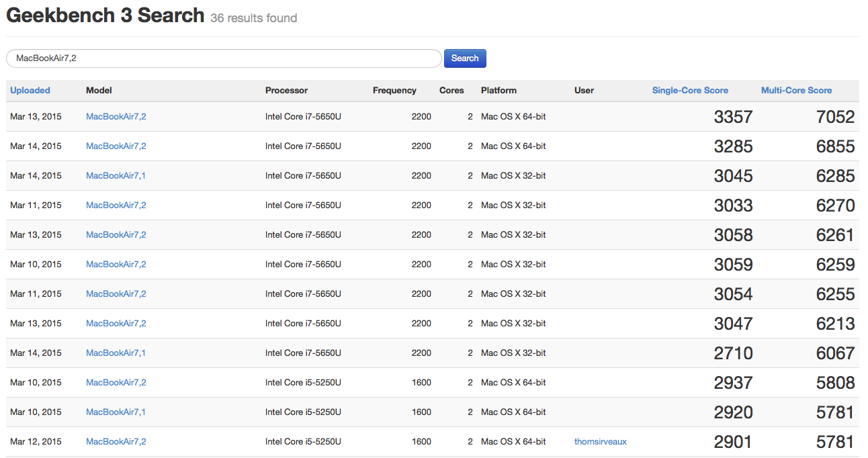Select the single-core score 3045
The image size is (868, 458).
[x=733, y=176]
